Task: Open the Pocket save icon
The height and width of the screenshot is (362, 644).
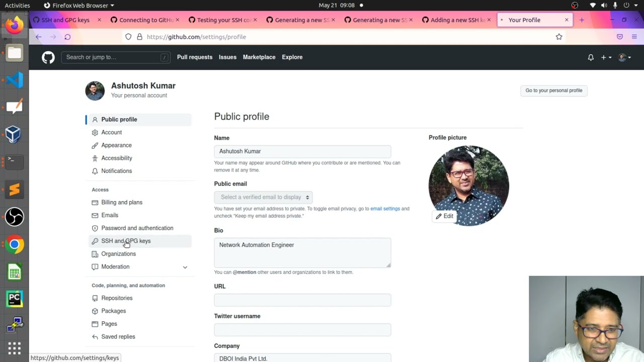Action: click(620, 37)
